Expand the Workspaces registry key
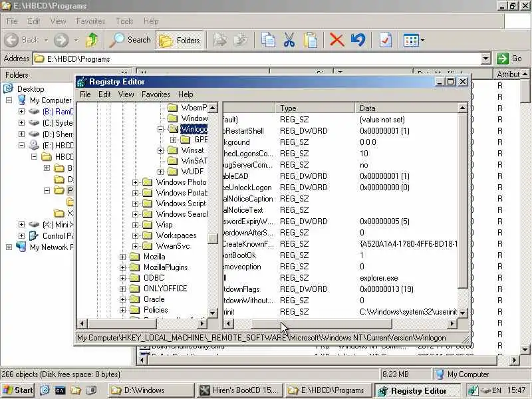Screen dimensions: 532x399 135,236
